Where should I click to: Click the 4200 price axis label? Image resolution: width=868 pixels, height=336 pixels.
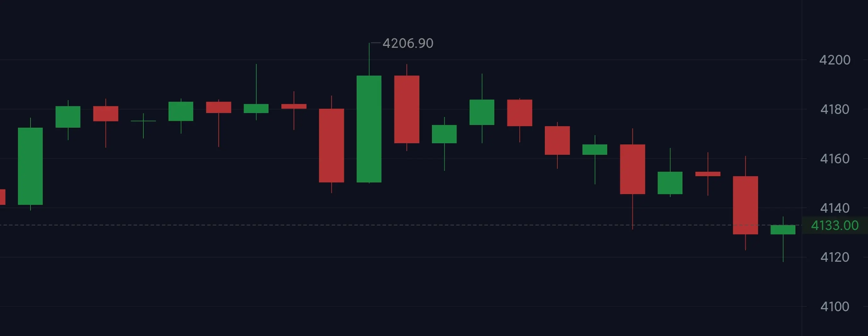pos(835,60)
